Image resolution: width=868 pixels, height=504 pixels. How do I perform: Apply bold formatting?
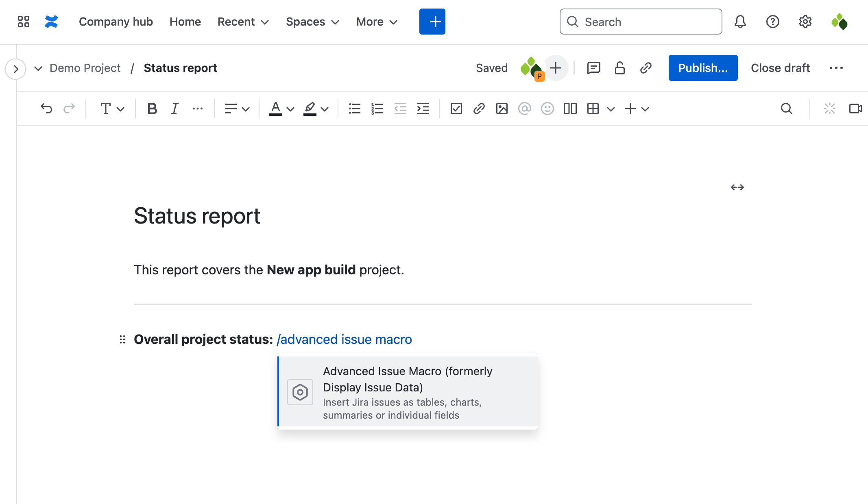coord(152,109)
